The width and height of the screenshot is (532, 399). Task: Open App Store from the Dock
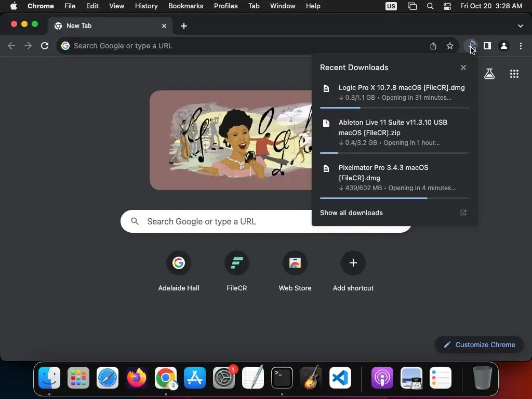(195, 378)
